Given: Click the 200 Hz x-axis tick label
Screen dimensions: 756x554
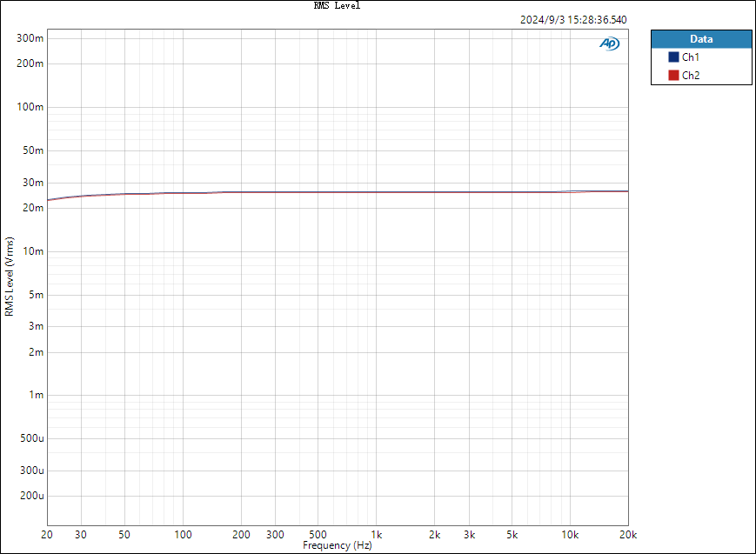Looking at the screenshot, I should tap(241, 535).
